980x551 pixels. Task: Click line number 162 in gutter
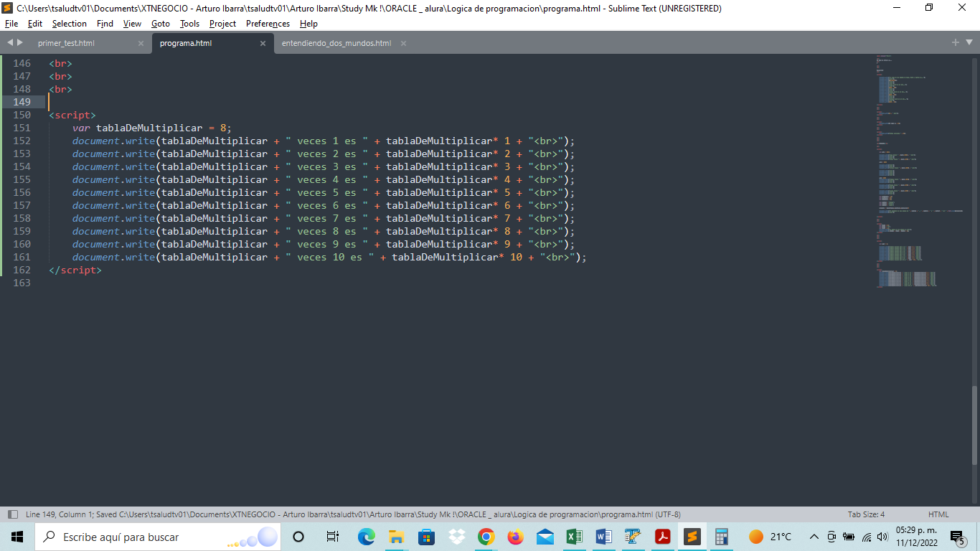[x=22, y=270]
